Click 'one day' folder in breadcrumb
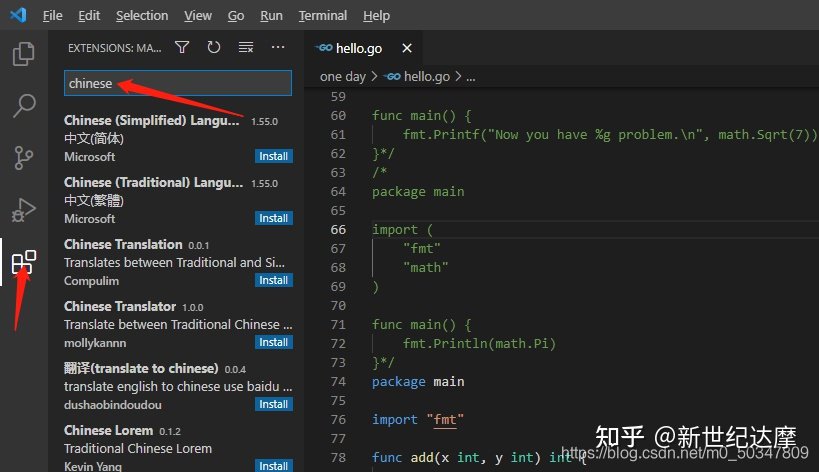819x472 pixels. coord(343,77)
